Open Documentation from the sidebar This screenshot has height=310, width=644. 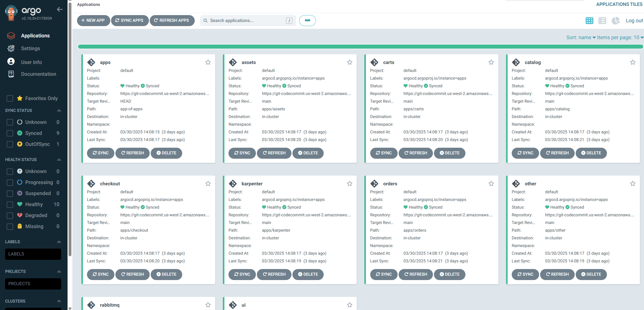pyautogui.click(x=39, y=74)
